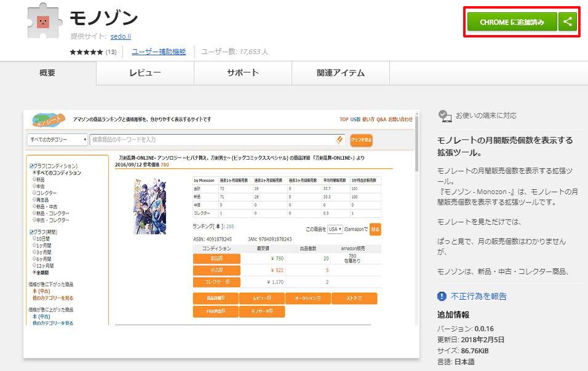
Task: Open the USA country dropdown
Action: pos(335,229)
